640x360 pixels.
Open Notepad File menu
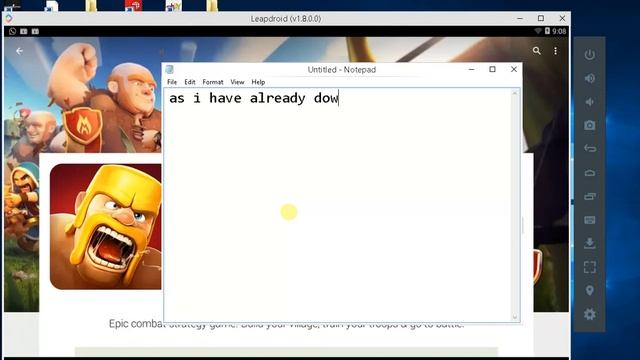point(172,82)
